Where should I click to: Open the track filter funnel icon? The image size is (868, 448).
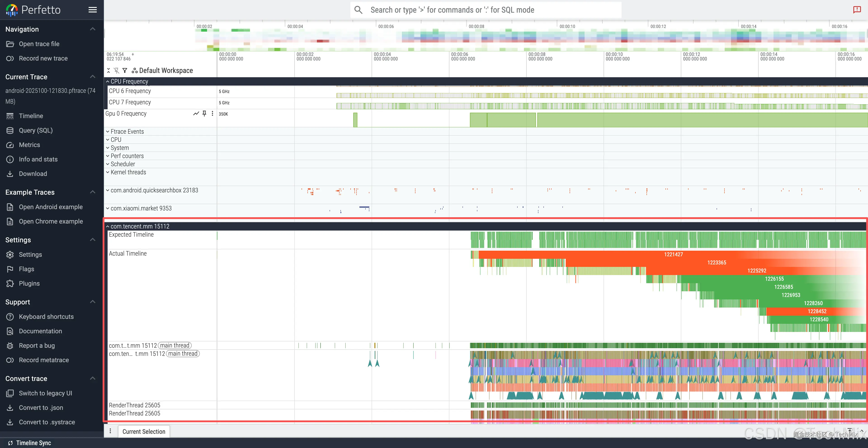click(x=125, y=70)
